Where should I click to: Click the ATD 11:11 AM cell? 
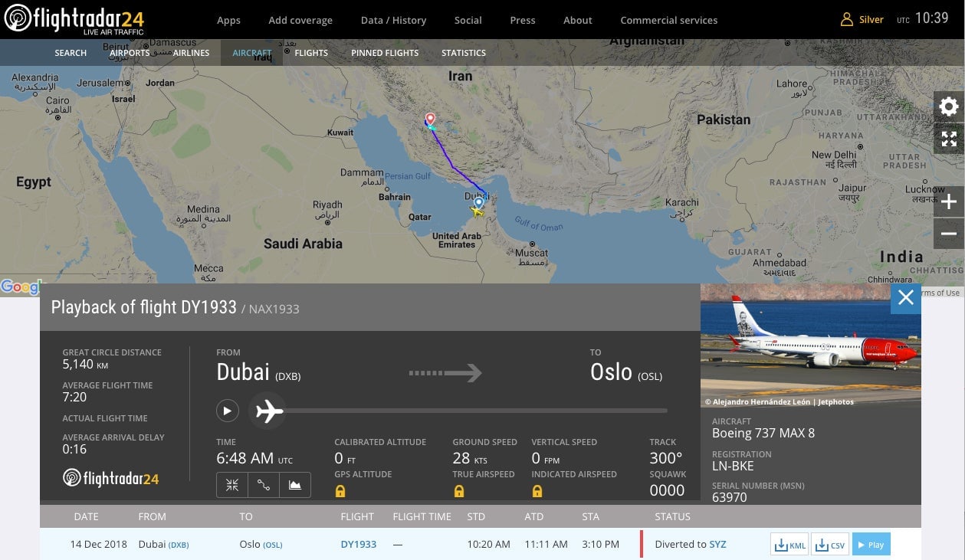(546, 545)
